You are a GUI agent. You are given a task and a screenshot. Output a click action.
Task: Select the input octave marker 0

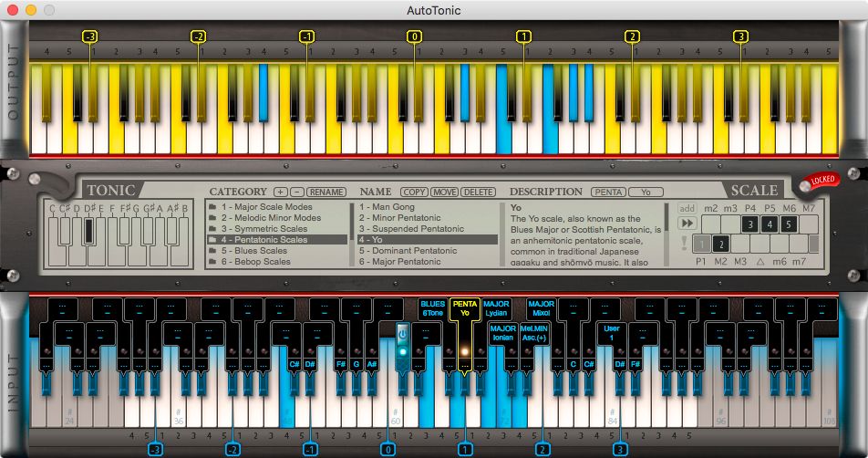(388, 449)
